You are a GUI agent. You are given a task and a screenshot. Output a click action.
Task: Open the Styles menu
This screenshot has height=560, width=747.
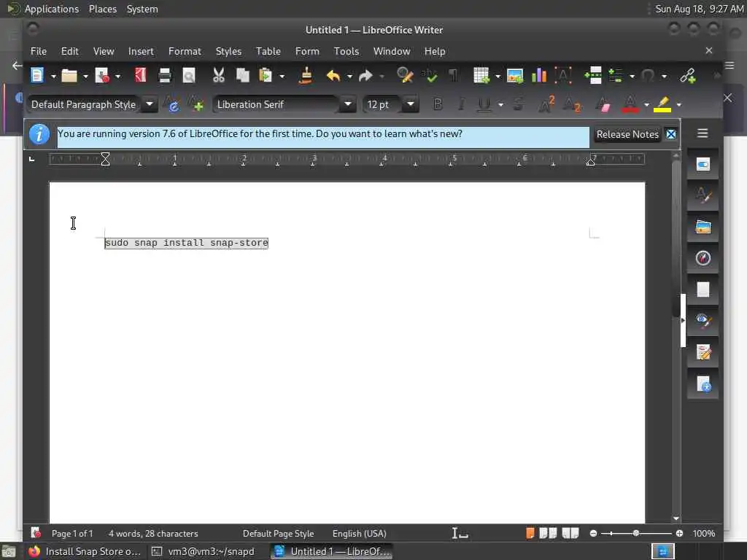coord(228,51)
